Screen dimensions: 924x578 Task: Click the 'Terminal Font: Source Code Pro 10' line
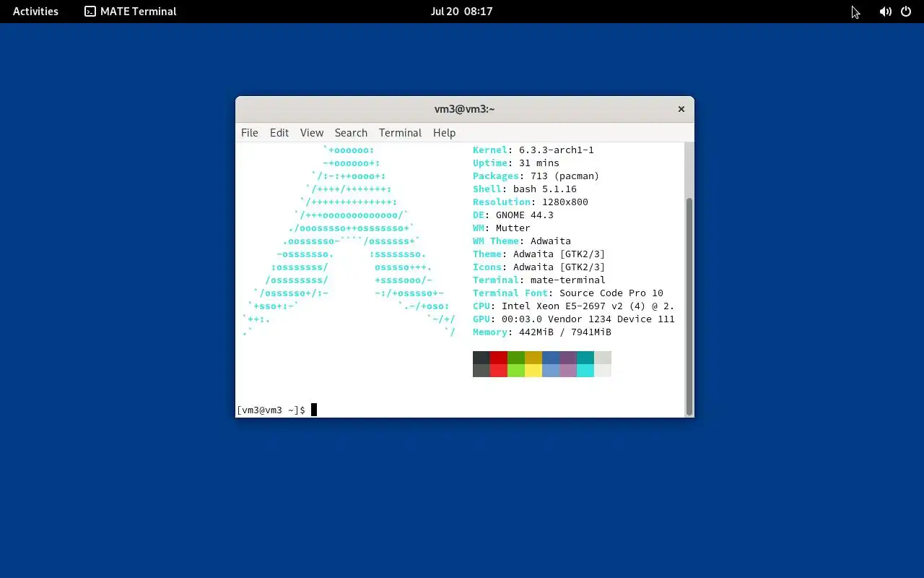coord(568,293)
